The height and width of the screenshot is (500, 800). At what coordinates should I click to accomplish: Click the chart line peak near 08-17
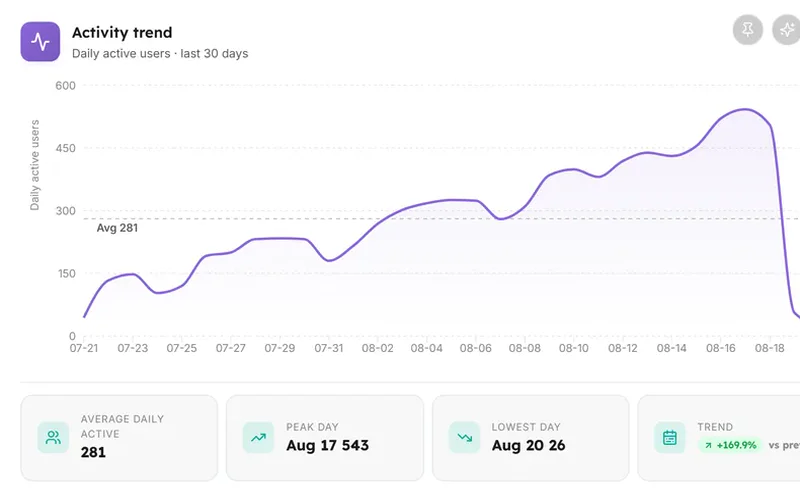click(745, 109)
